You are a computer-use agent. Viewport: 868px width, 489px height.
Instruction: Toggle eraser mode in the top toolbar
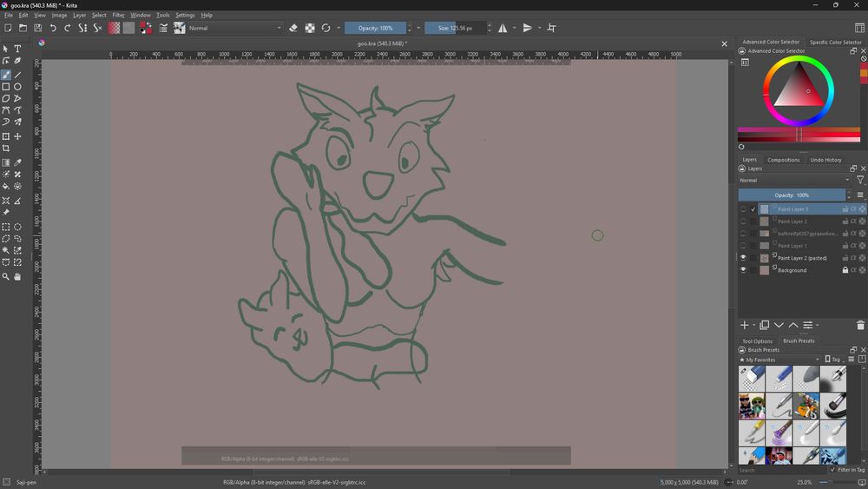293,28
